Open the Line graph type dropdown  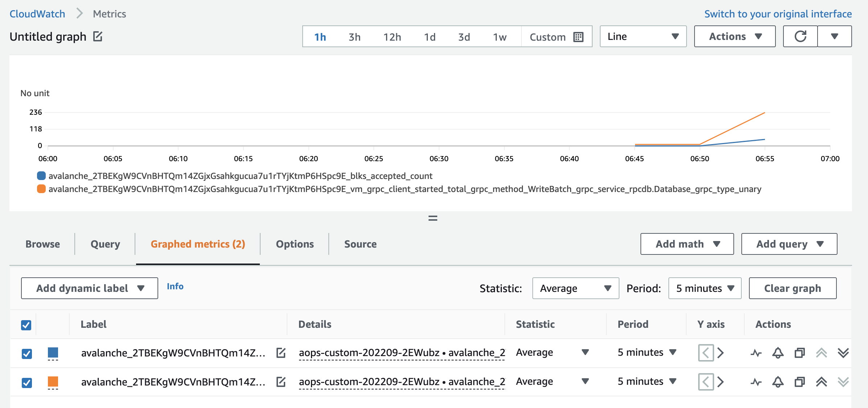tap(643, 36)
